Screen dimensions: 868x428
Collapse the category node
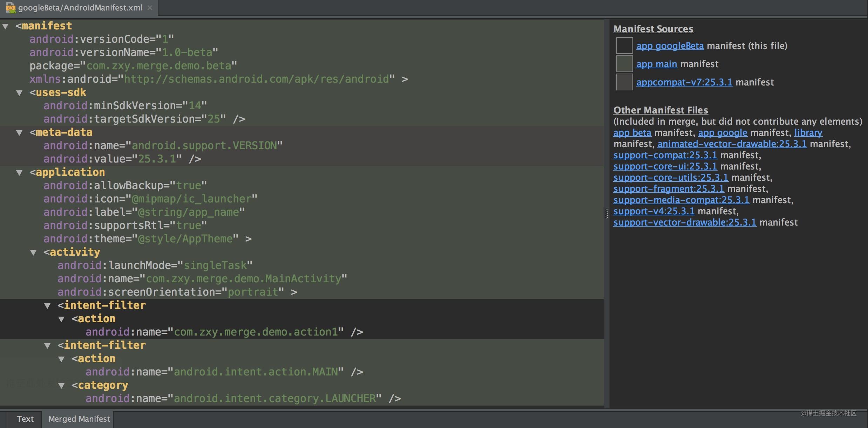pyautogui.click(x=61, y=386)
